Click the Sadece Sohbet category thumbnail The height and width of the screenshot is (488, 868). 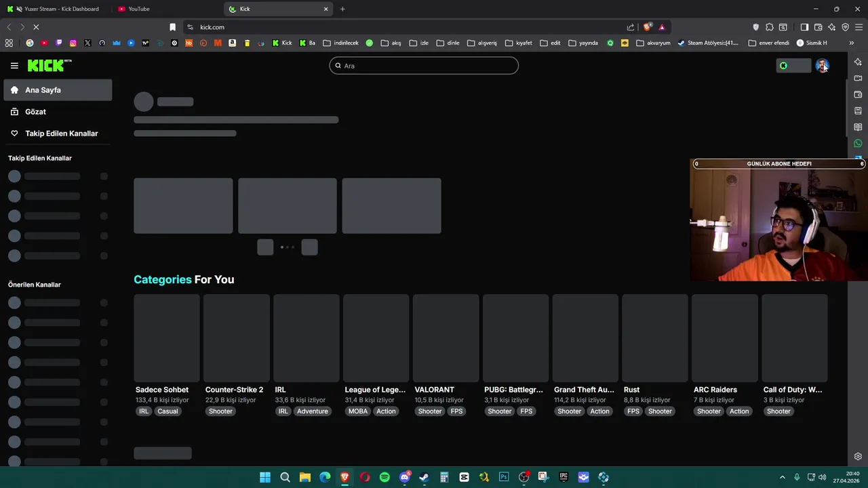167,338
